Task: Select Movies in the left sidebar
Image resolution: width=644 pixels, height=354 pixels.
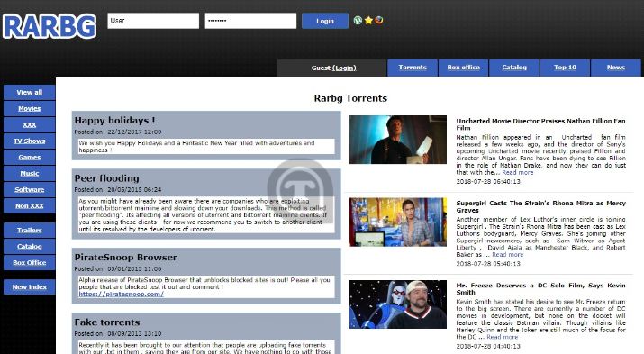Action: pos(29,108)
